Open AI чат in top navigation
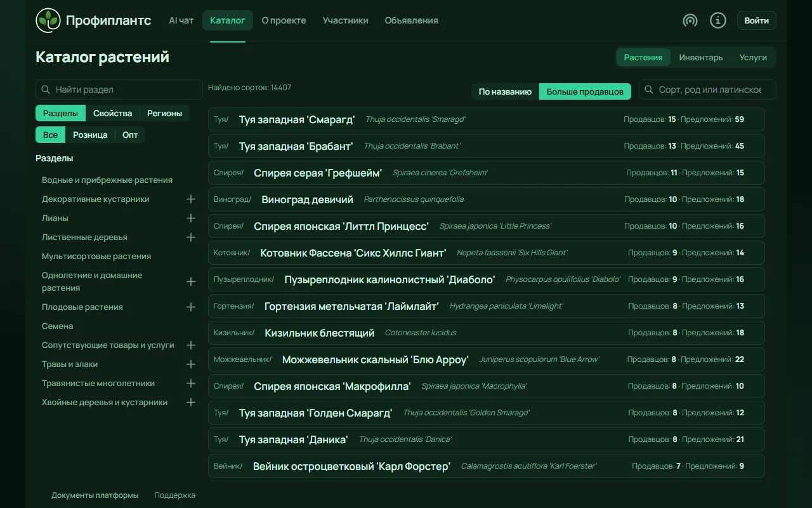The width and height of the screenshot is (812, 508). [181, 20]
